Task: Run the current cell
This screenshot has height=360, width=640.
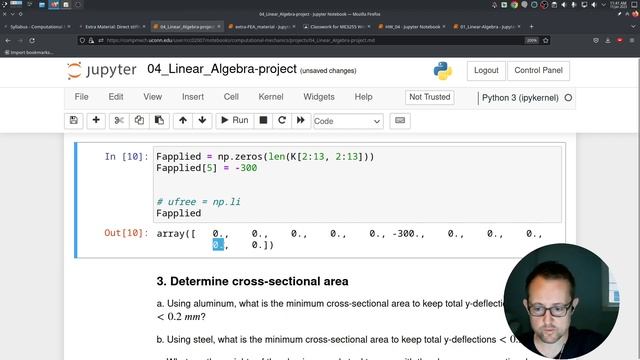Action: (x=235, y=120)
